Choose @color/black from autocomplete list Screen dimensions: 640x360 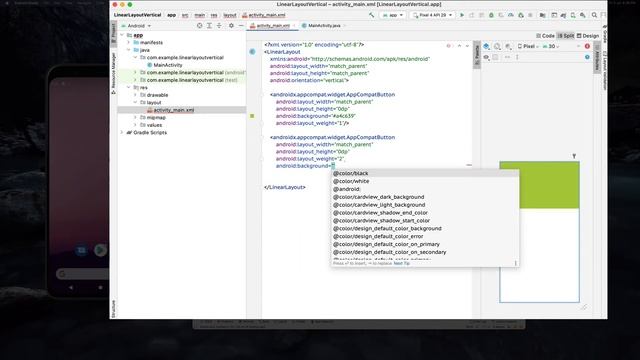[424, 173]
